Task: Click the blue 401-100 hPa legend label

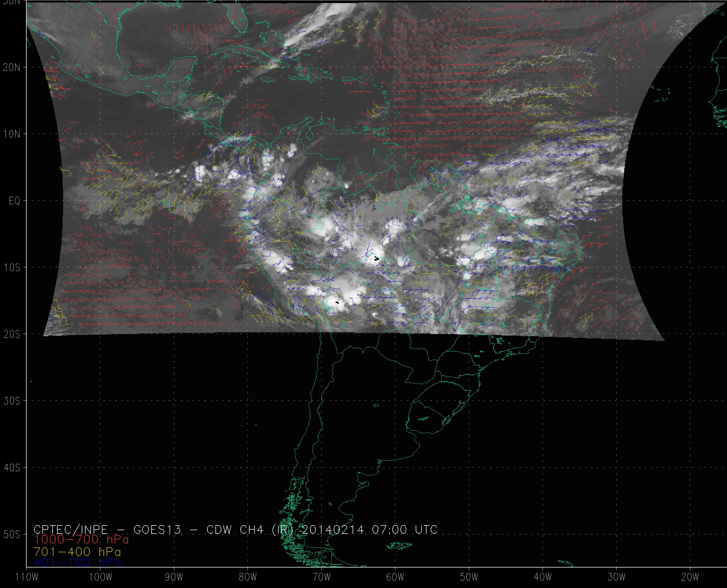Action: (x=77, y=563)
